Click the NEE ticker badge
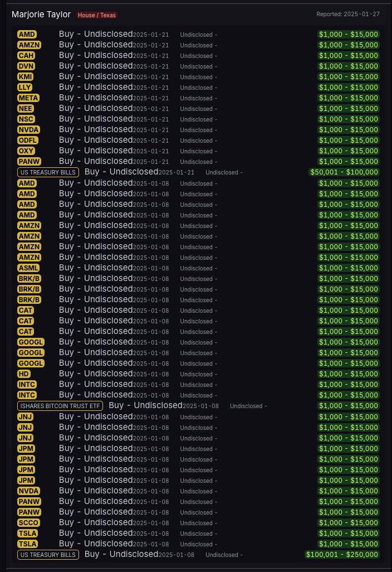Screen dimensions: 392x572 [26, 108]
